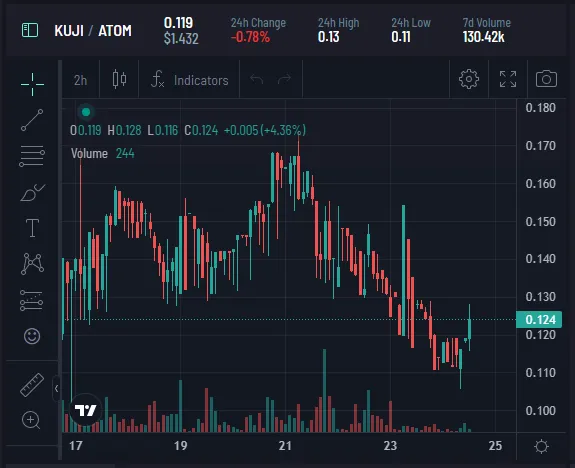Open the Indicators dialog
575x468 pixels.
(x=190, y=80)
